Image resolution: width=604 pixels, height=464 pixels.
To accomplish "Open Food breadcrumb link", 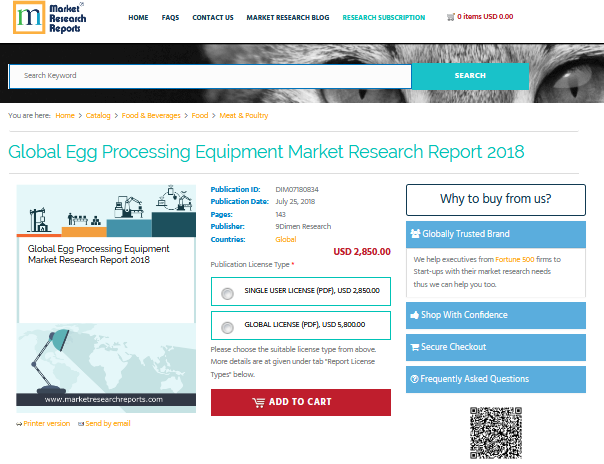I will [x=200, y=116].
